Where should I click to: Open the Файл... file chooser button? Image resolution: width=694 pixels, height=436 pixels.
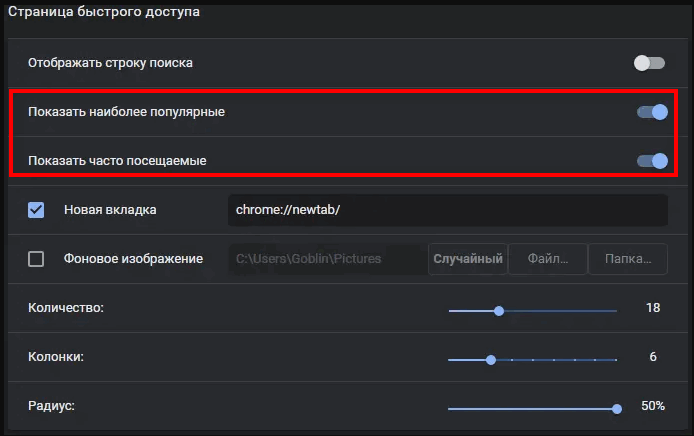(x=548, y=259)
